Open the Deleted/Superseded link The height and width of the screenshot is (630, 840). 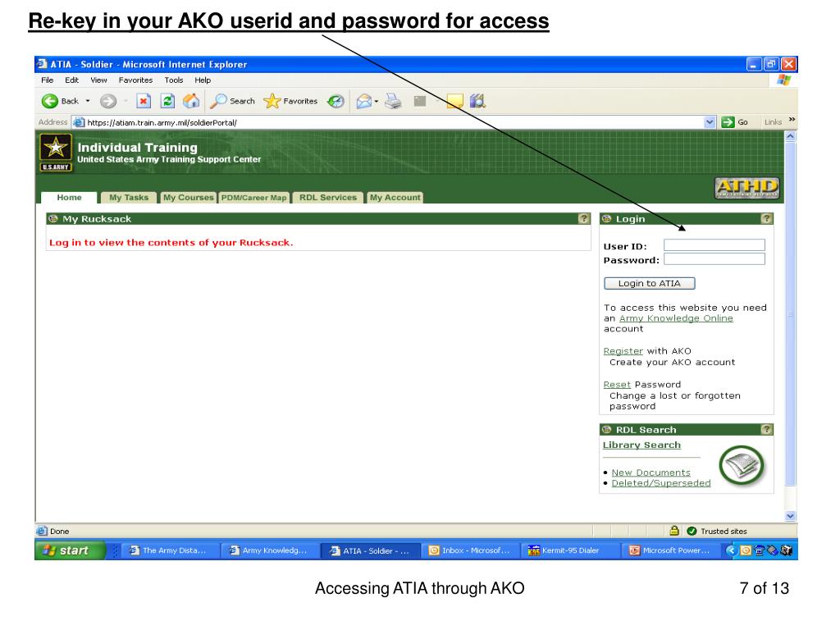[x=661, y=483]
